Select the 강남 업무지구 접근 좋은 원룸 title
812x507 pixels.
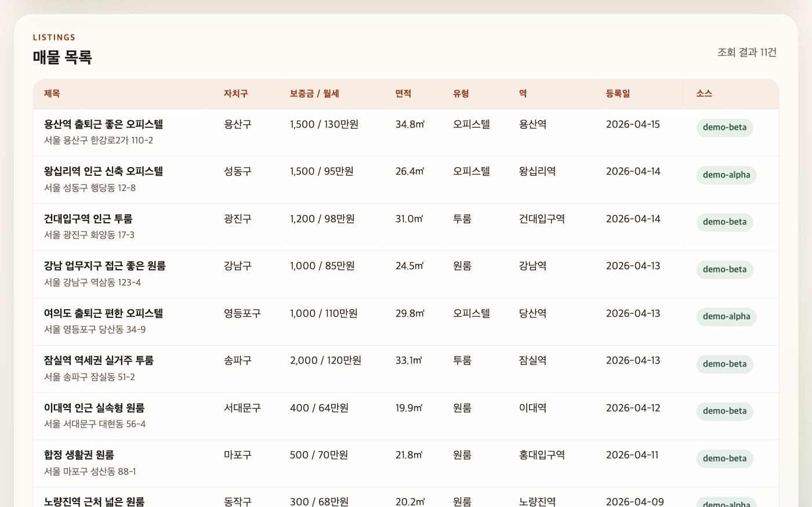105,266
